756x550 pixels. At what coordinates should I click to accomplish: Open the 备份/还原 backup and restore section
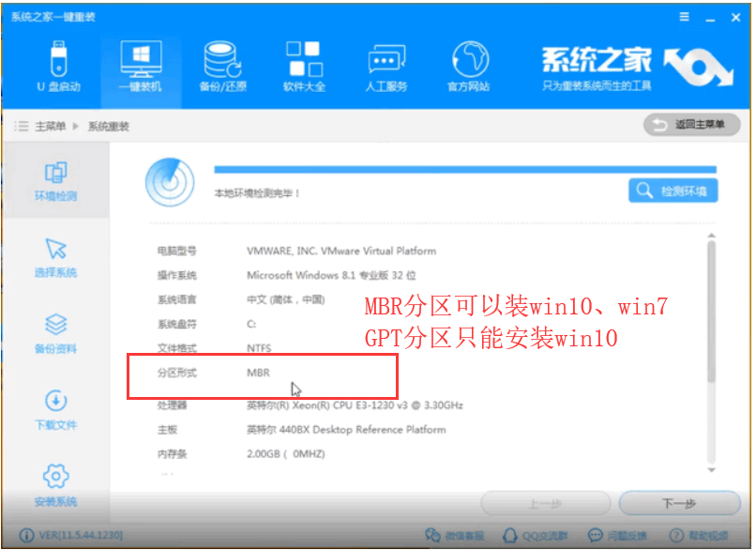pos(220,65)
